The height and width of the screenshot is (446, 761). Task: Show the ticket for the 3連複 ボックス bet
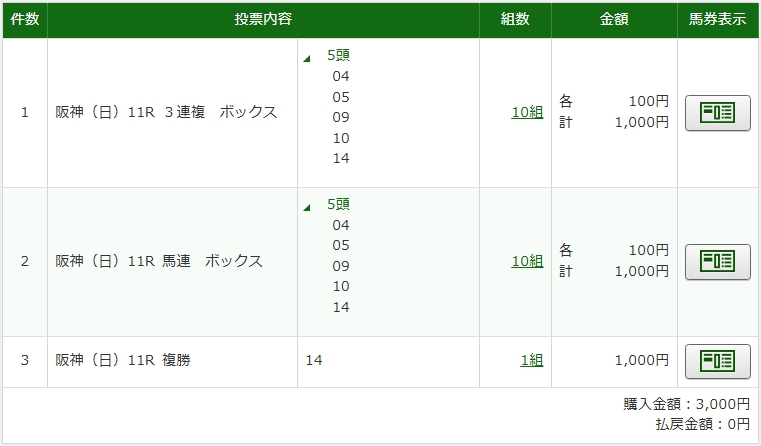pos(717,113)
